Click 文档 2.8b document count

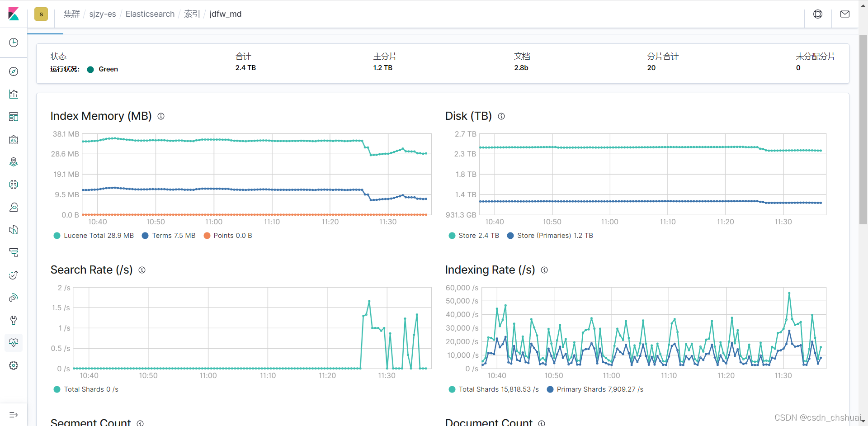pos(521,68)
